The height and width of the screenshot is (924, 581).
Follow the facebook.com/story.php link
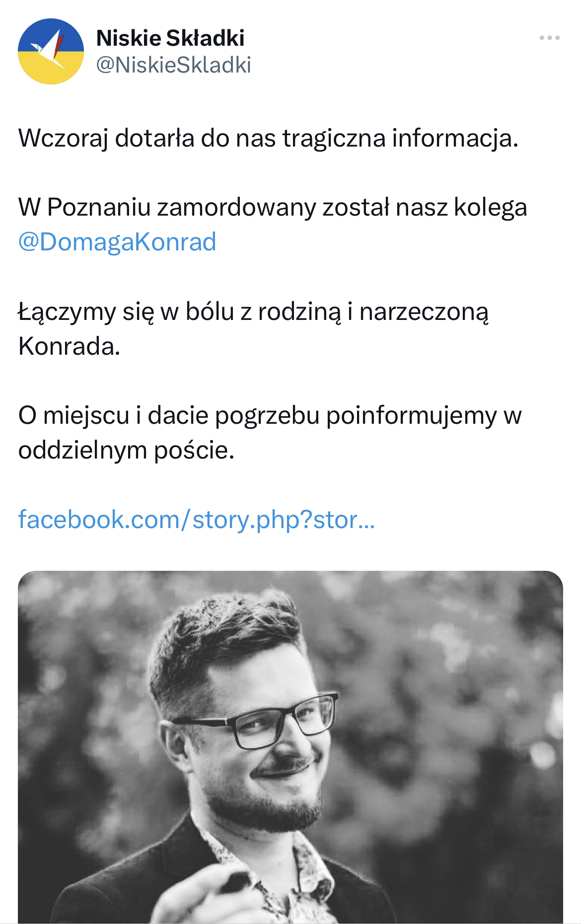coord(197,520)
